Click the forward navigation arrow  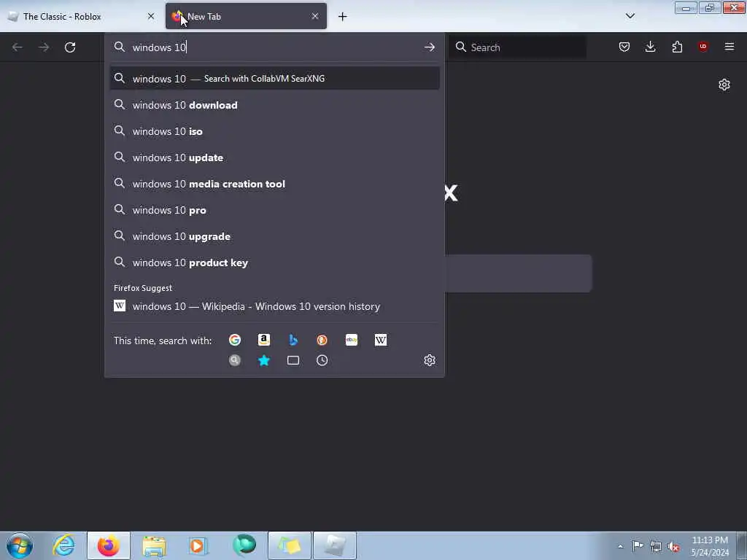[x=44, y=47]
